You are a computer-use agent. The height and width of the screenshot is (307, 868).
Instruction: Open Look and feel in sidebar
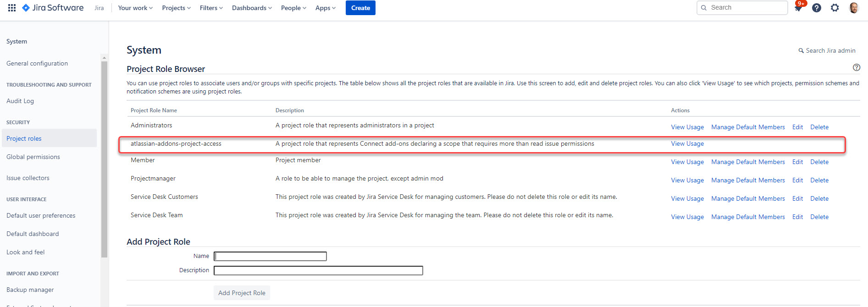26,252
